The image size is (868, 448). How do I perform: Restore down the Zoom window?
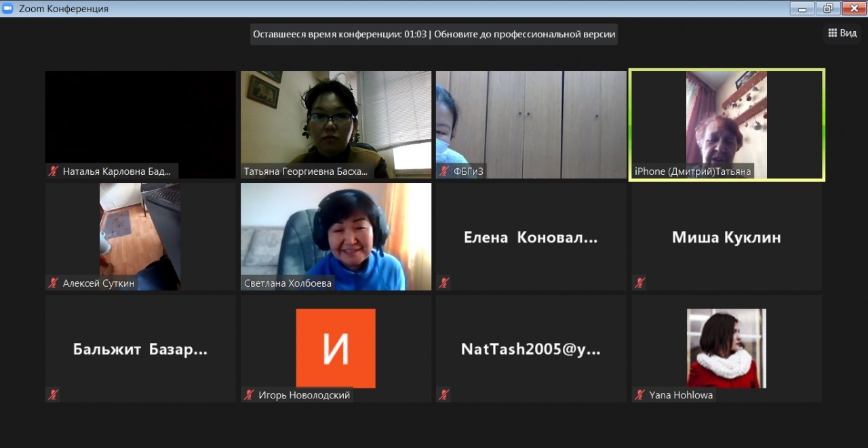click(x=828, y=8)
